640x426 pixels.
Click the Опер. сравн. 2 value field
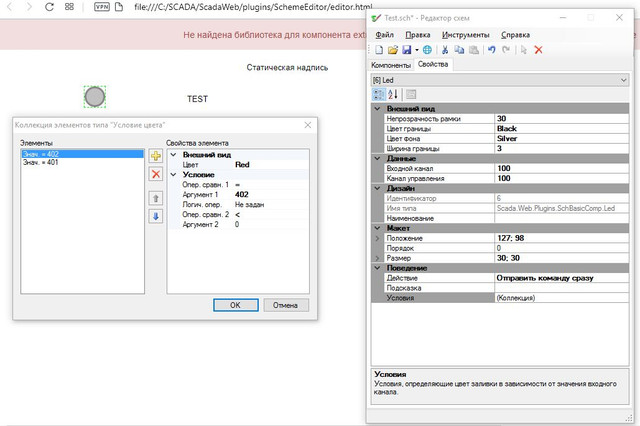tap(271, 215)
